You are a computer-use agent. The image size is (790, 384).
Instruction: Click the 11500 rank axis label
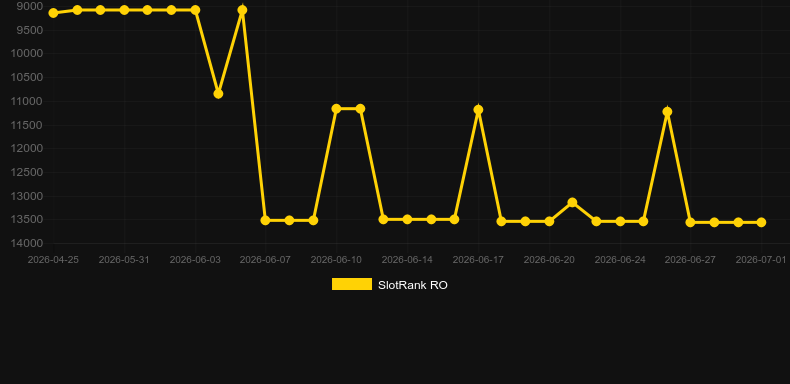pyautogui.click(x=27, y=124)
